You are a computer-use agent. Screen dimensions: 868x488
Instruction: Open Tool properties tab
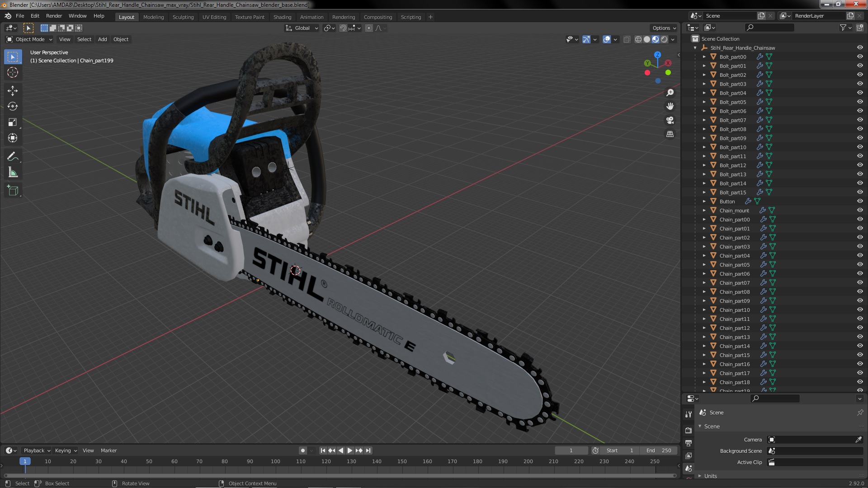[689, 414]
